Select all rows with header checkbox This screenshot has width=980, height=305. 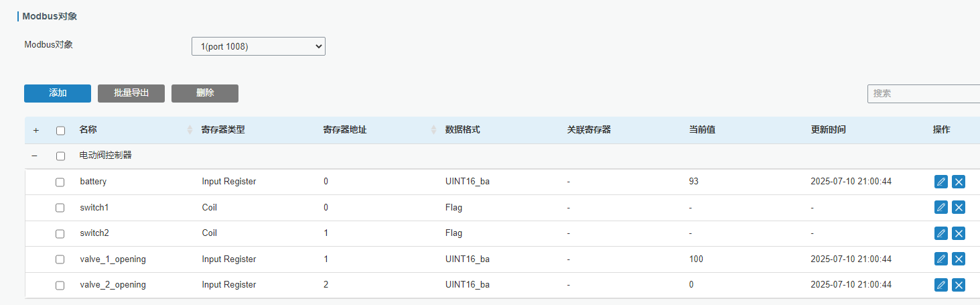[x=61, y=130]
